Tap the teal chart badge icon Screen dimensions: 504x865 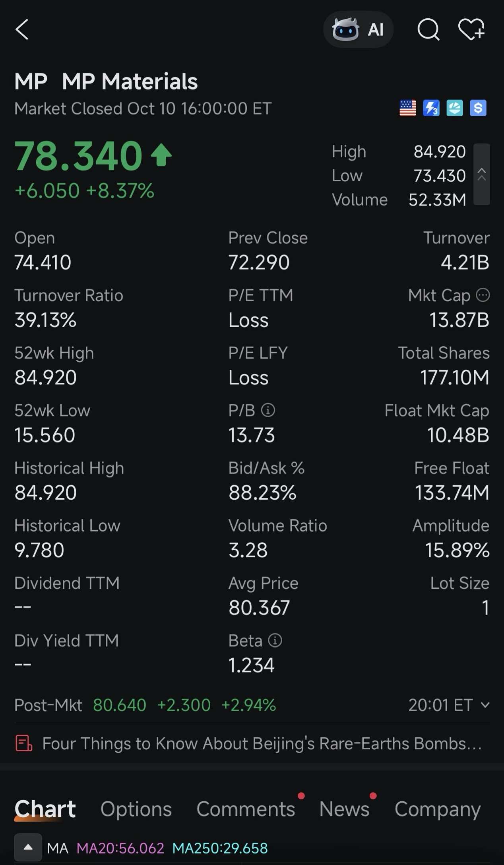(x=455, y=108)
